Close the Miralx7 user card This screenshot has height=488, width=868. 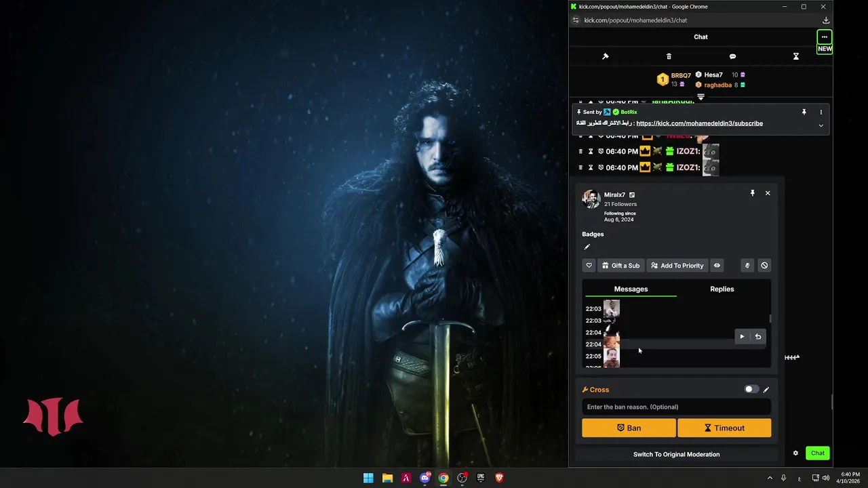(x=768, y=193)
